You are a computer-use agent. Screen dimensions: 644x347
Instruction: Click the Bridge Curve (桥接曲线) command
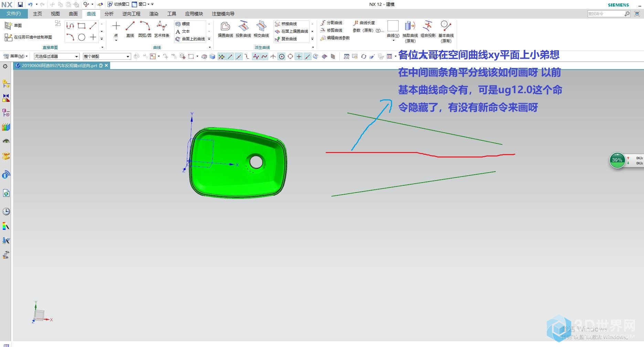coord(286,24)
